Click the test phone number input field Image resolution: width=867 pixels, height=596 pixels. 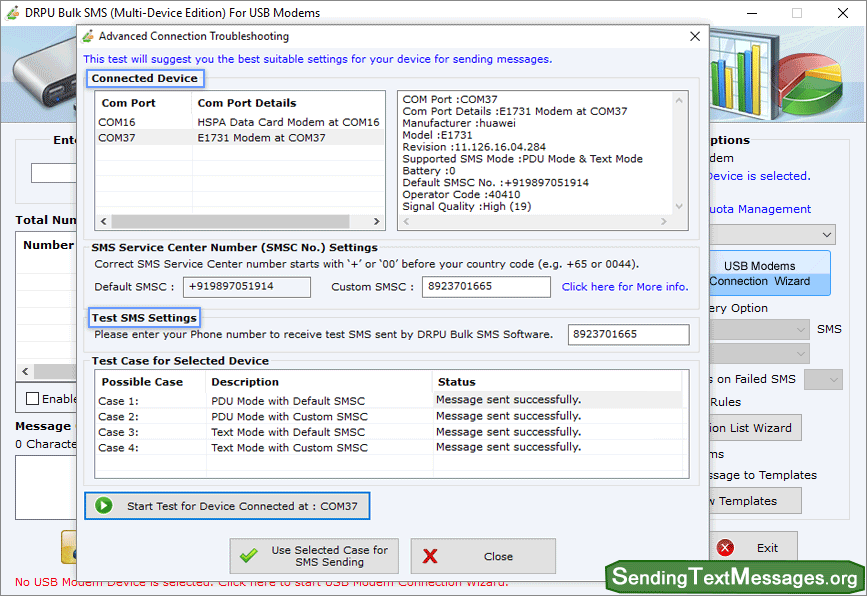[x=628, y=334]
